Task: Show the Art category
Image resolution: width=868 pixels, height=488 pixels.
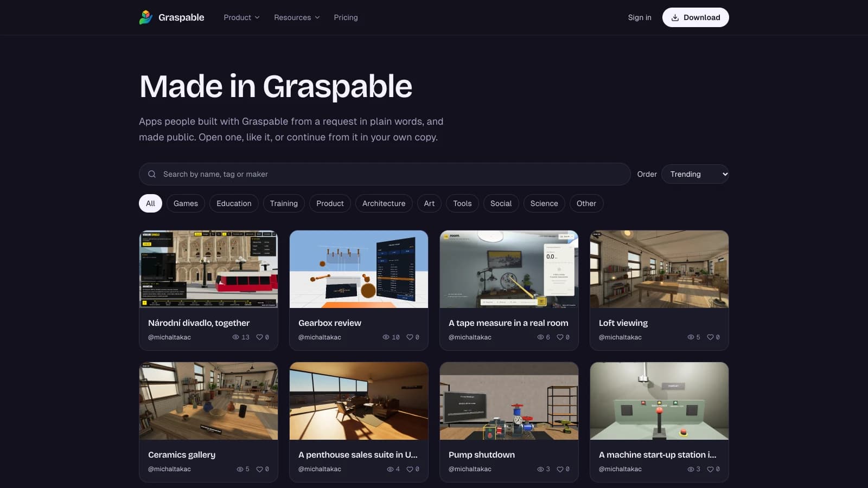Action: coord(429,203)
